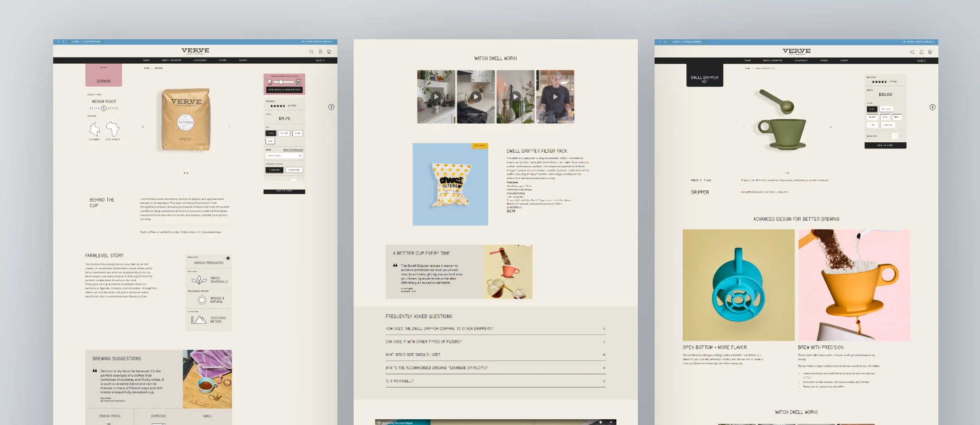Open account icon on the Dwell Dripper Kit page
Viewport: 980px width, 425px height.
point(921,52)
